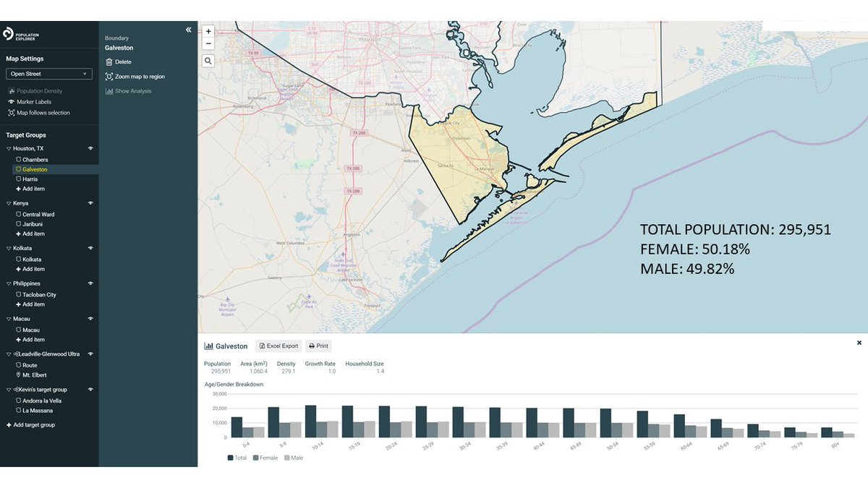Viewport: 868px width, 488px height.
Task: Click the disabled Show Analysis option
Action: 128,91
